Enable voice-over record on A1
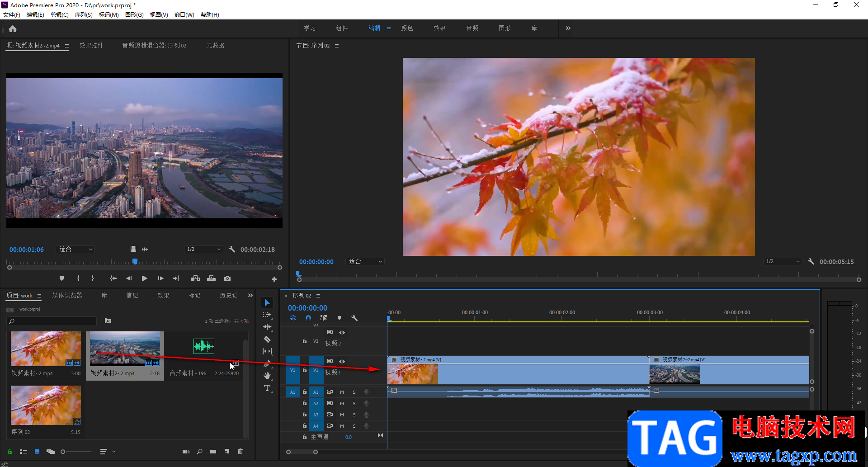The height and width of the screenshot is (467, 868). (x=366, y=392)
